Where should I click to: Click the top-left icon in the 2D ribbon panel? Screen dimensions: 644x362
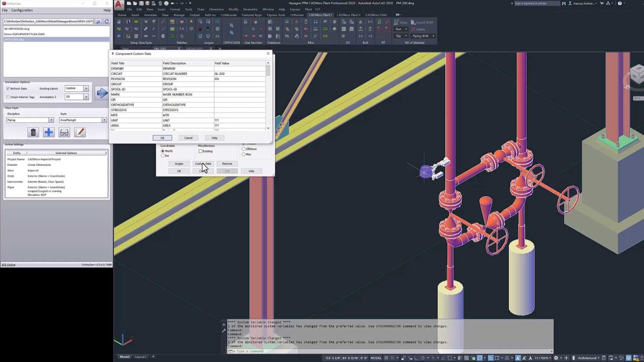pos(343,22)
